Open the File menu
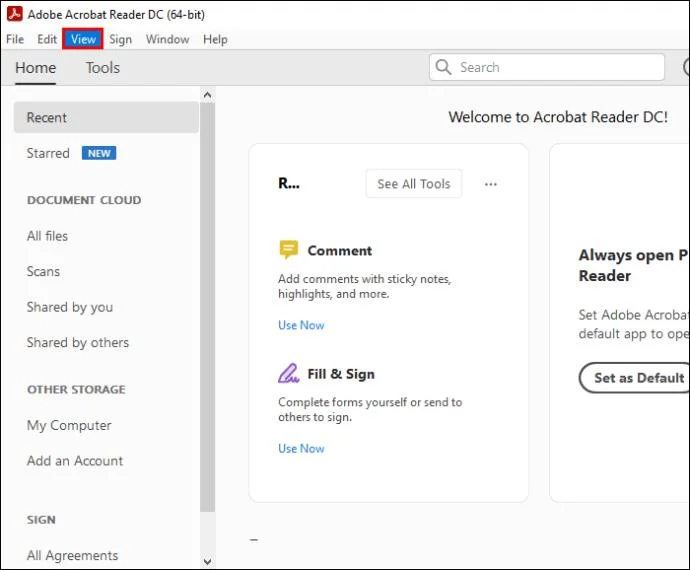 pos(15,39)
